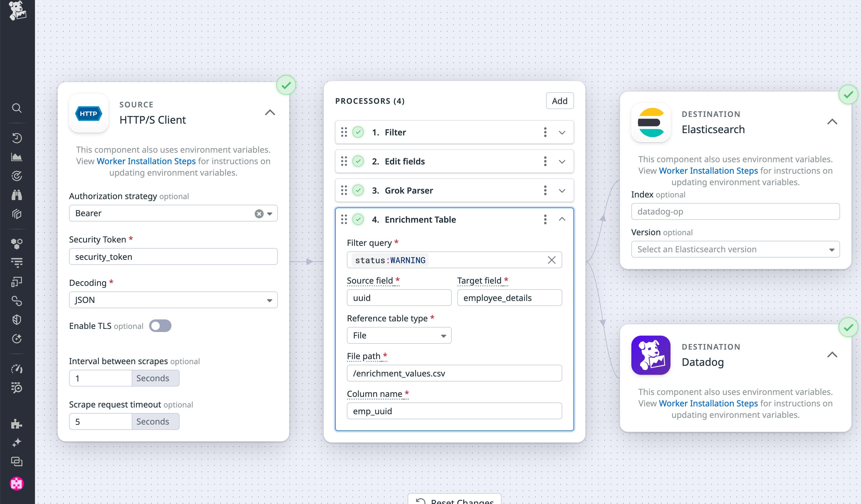Open search via the sidebar magnifying glass icon
861x504 pixels.
tap(17, 108)
